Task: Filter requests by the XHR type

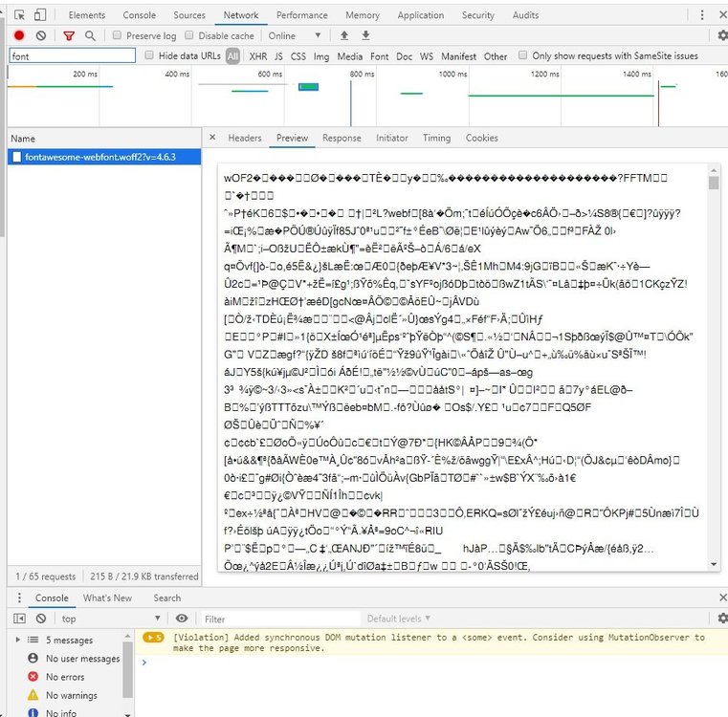Action: (x=257, y=56)
